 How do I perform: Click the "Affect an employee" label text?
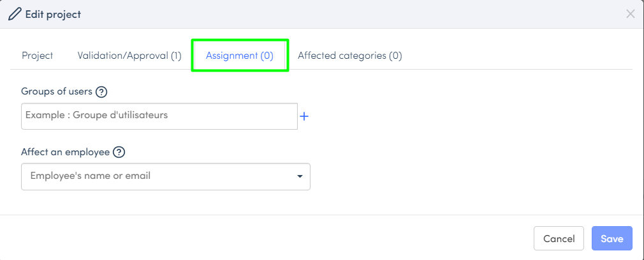tap(65, 153)
